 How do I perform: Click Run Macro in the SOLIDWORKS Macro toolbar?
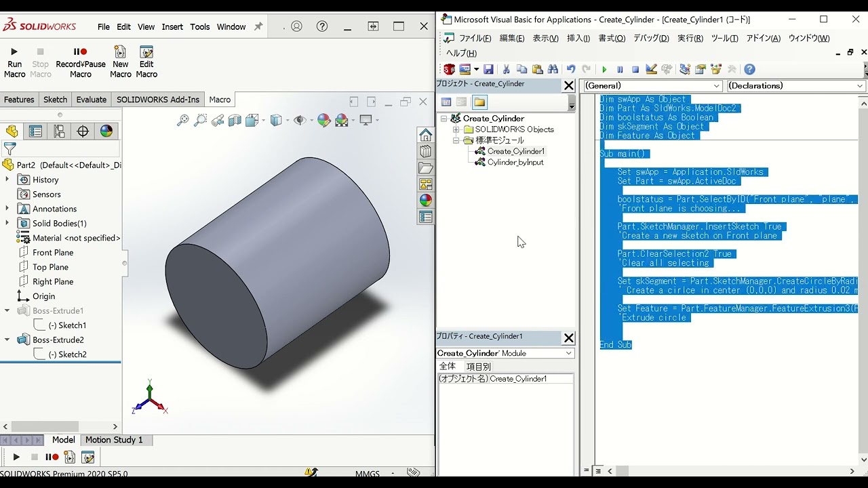[x=14, y=62]
